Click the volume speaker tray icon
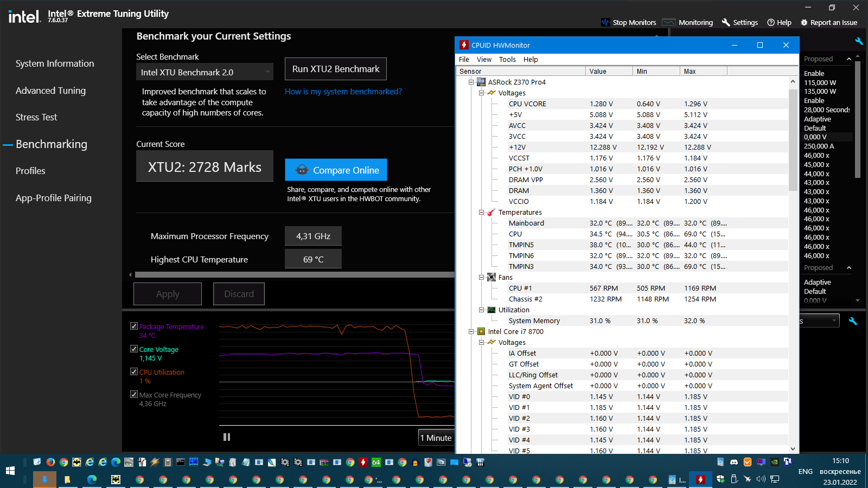Viewport: 868px width, 488px height. click(x=761, y=479)
